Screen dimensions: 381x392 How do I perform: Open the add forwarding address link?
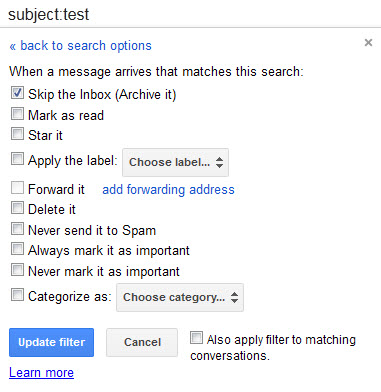pos(168,189)
